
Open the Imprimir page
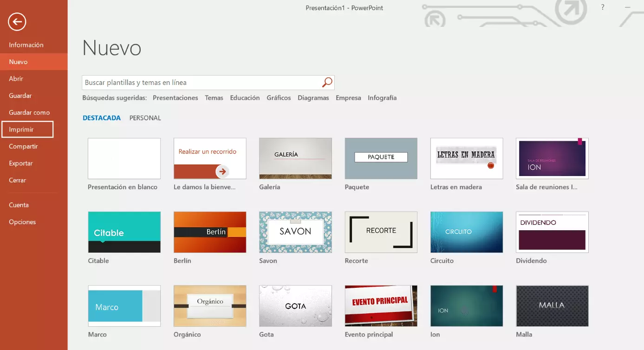click(x=28, y=130)
